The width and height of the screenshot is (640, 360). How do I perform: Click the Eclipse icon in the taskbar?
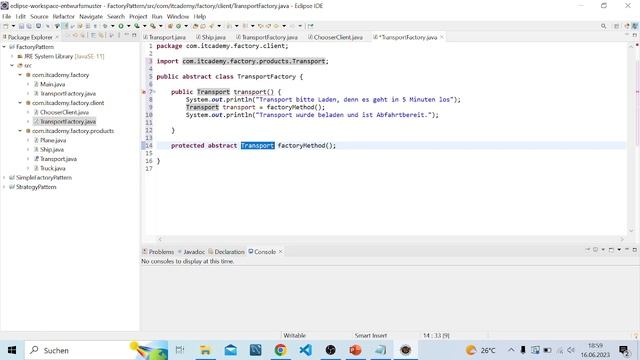click(x=405, y=350)
